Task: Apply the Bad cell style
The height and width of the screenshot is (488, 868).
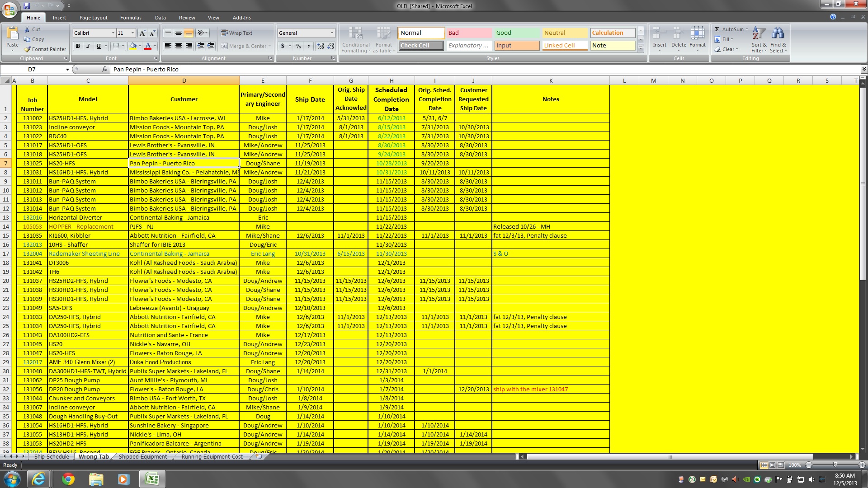Action: tap(469, 33)
